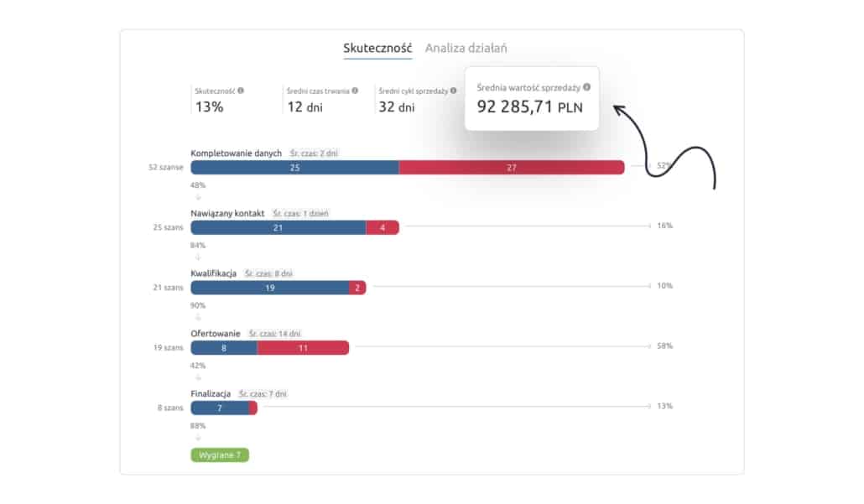Click Śr. czas: 2 dni tag
Viewport: 864px width, 504px height.
coord(314,153)
